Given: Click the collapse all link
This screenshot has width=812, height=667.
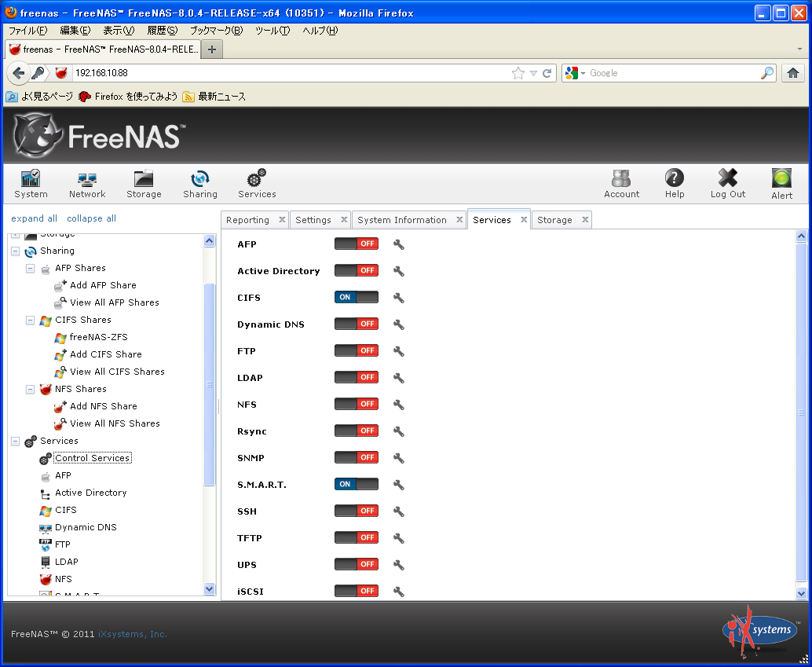Looking at the screenshot, I should click(91, 218).
